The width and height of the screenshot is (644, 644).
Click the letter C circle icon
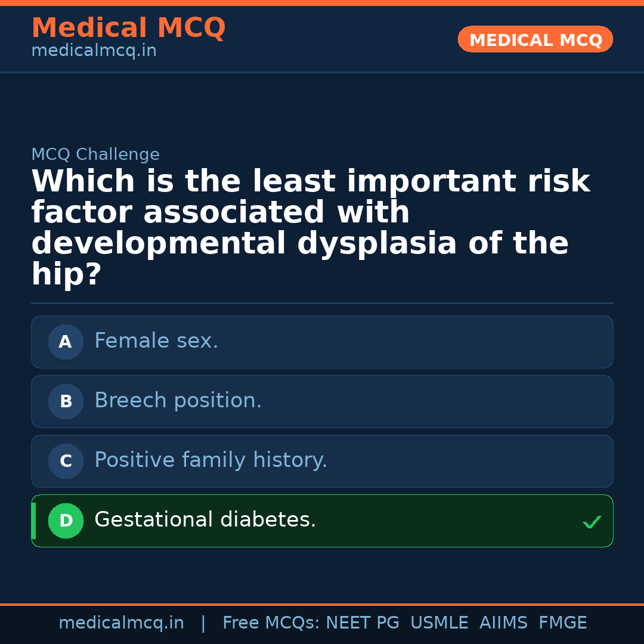pos(66,461)
